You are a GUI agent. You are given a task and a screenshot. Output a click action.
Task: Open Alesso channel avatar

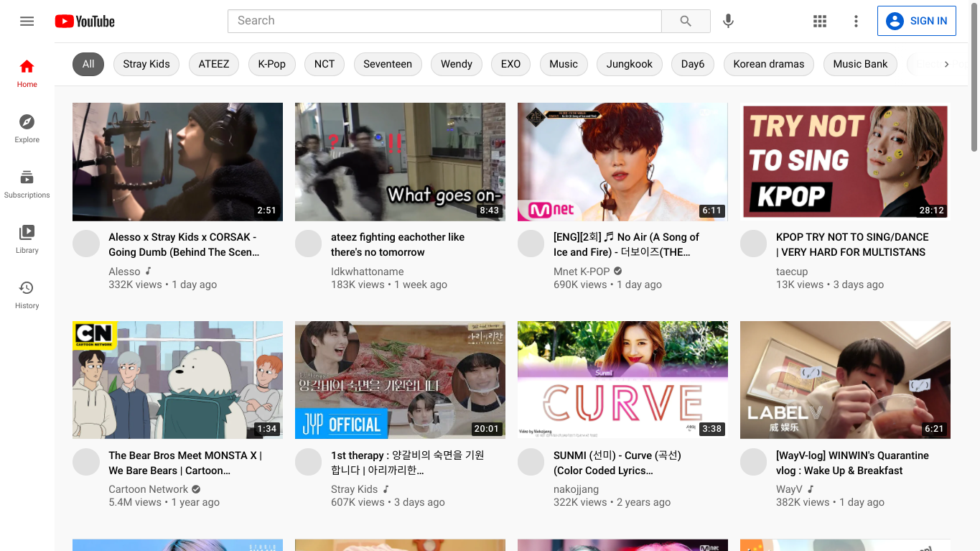pos(86,244)
